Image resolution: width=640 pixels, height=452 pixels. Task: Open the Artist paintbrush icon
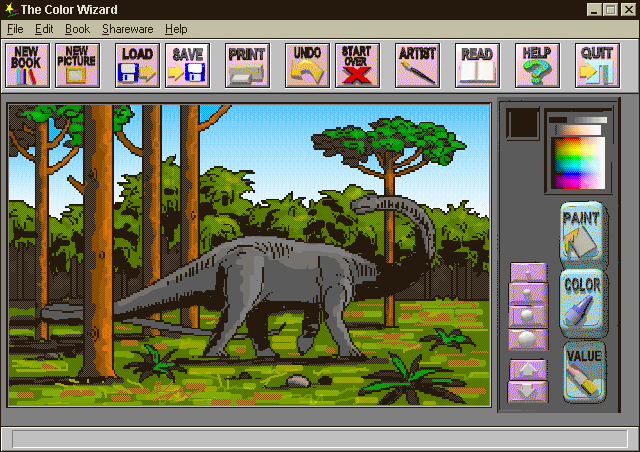[418, 65]
